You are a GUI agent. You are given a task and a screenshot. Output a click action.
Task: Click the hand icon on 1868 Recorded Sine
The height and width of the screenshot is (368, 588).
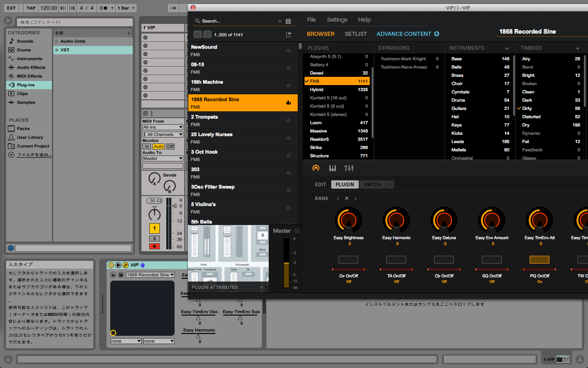[288, 103]
